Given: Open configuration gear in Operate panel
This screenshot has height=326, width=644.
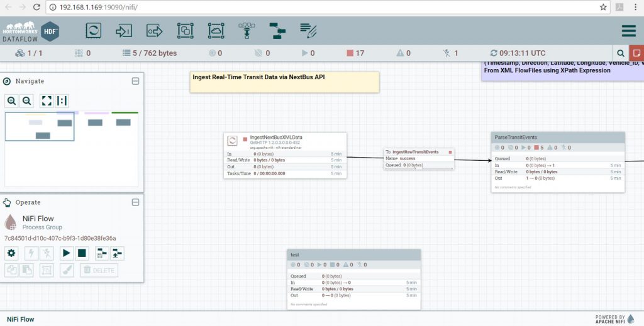Looking at the screenshot, I should point(11,253).
